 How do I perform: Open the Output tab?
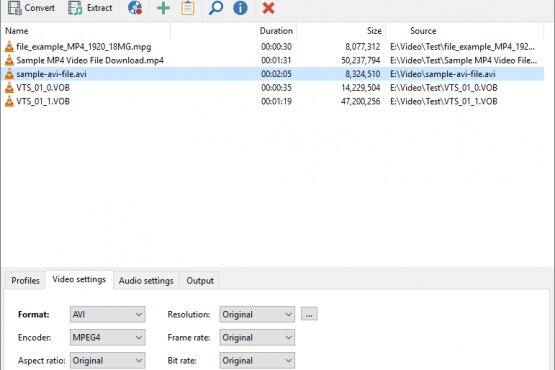(200, 280)
